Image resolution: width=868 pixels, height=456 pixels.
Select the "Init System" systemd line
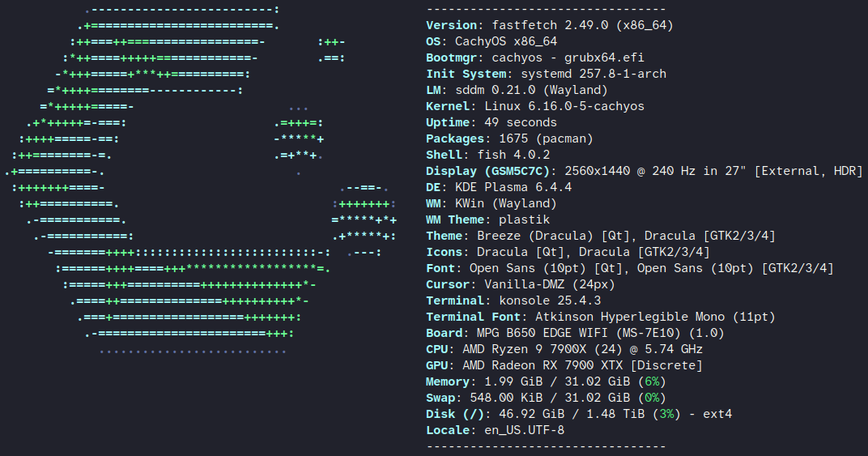pyautogui.click(x=546, y=74)
